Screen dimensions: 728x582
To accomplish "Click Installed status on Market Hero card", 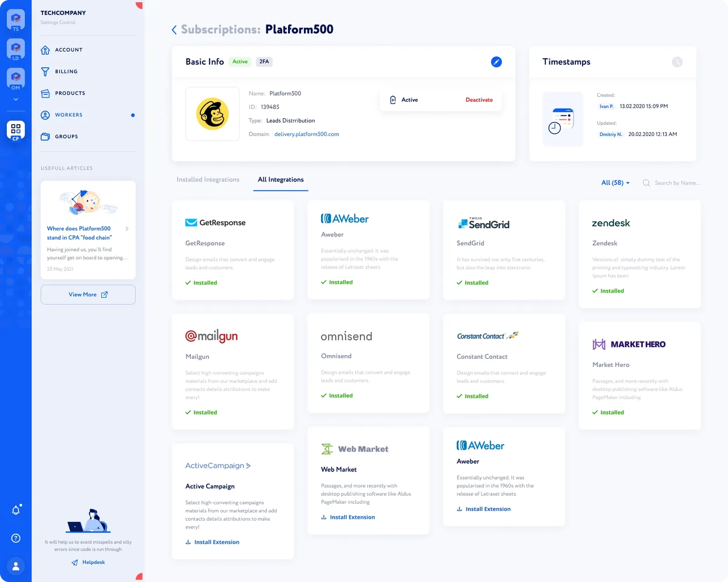I will point(608,412).
